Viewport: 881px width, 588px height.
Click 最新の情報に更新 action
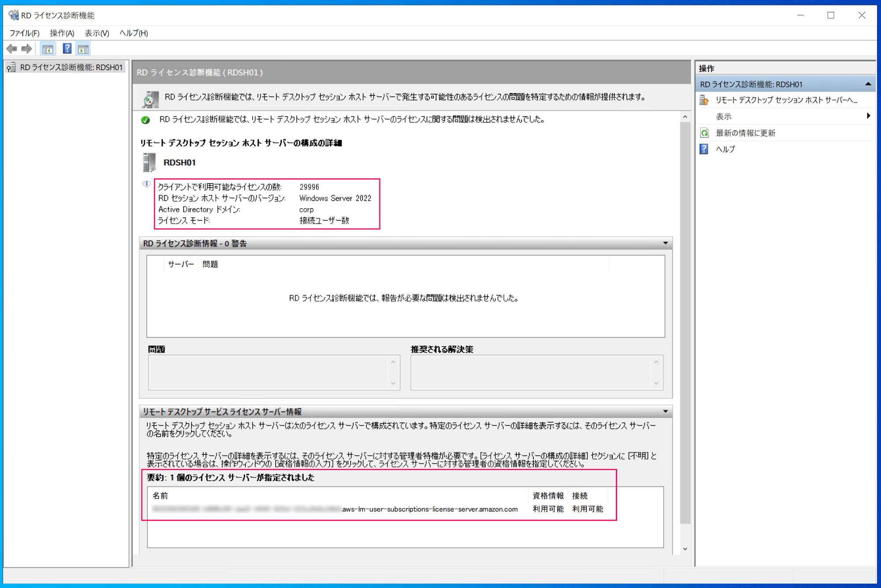[x=745, y=133]
